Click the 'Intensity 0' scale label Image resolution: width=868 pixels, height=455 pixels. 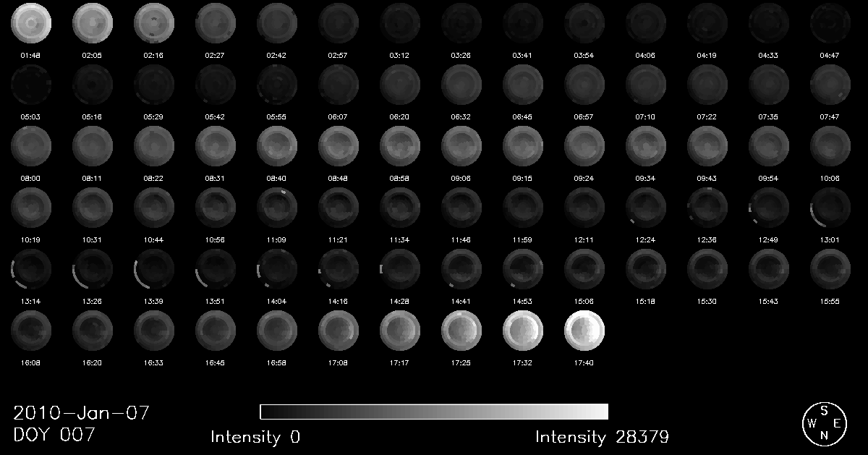click(x=255, y=437)
